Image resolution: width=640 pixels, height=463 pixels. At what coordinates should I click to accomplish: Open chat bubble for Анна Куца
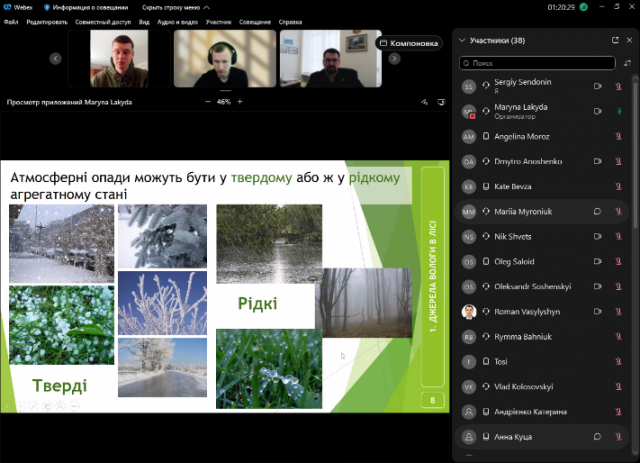pyautogui.click(x=597, y=437)
